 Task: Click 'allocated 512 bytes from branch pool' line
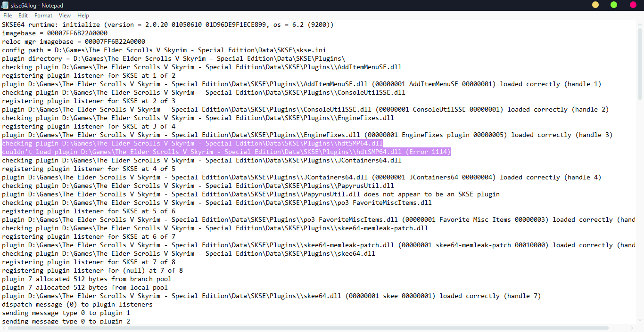click(x=87, y=279)
